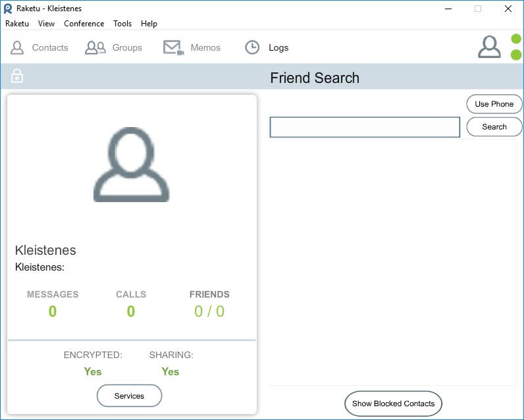This screenshot has width=524, height=420.
Task: Click the FRIENDS 0 / 0 value
Action: coord(209,311)
